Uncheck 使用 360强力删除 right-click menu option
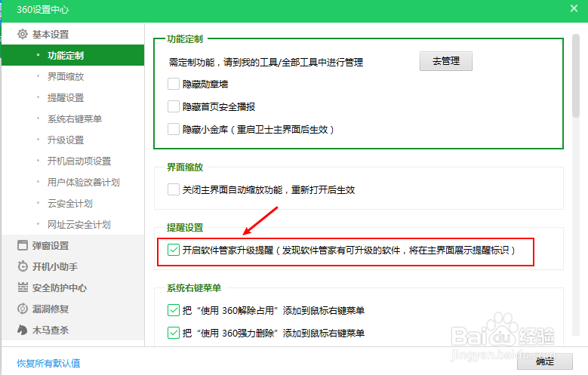588x375 pixels. pos(174,333)
